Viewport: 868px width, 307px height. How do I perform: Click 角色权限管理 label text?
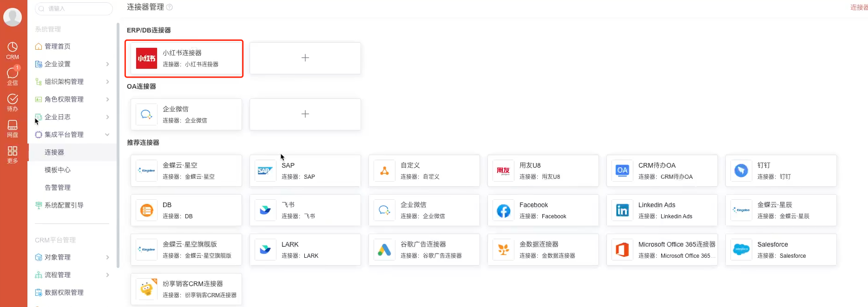tap(64, 99)
